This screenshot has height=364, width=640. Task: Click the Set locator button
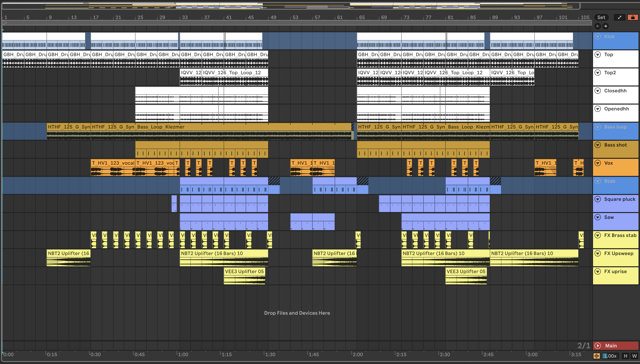[601, 17]
